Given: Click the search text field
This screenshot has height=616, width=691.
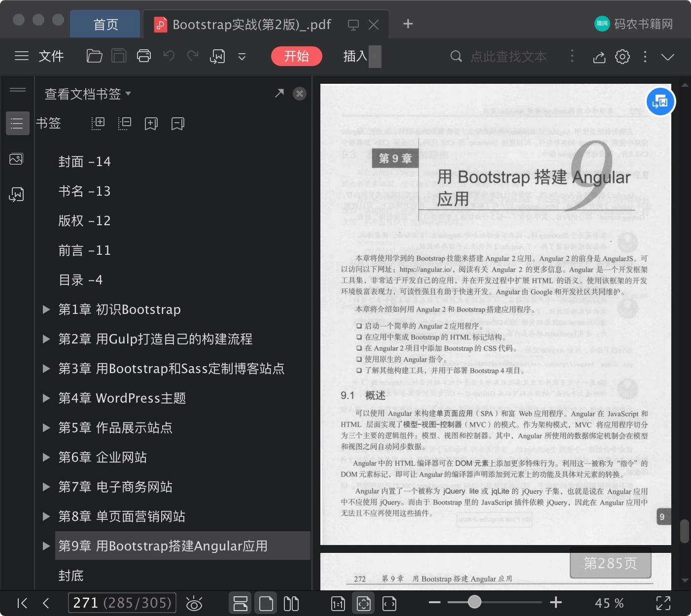Looking at the screenshot, I should [x=508, y=57].
